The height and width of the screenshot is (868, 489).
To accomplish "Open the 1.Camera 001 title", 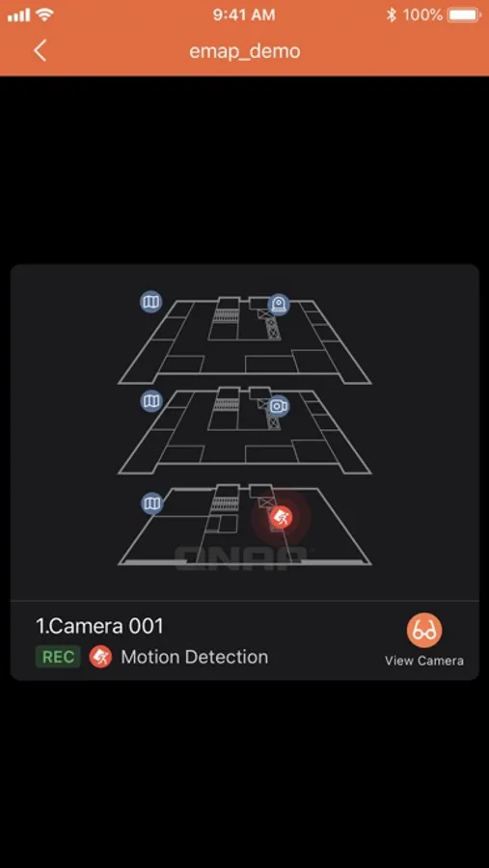I will coord(100,626).
